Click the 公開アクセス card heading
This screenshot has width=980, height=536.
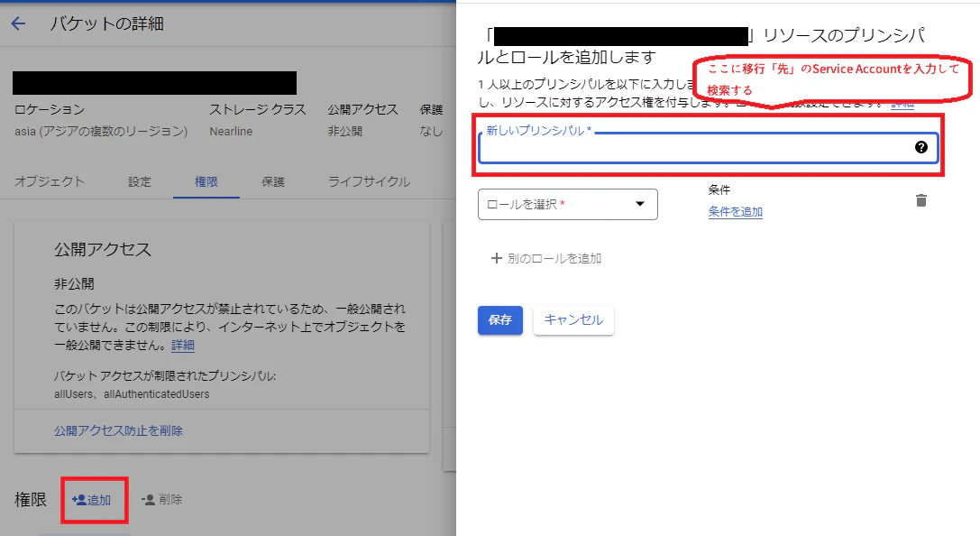103,250
